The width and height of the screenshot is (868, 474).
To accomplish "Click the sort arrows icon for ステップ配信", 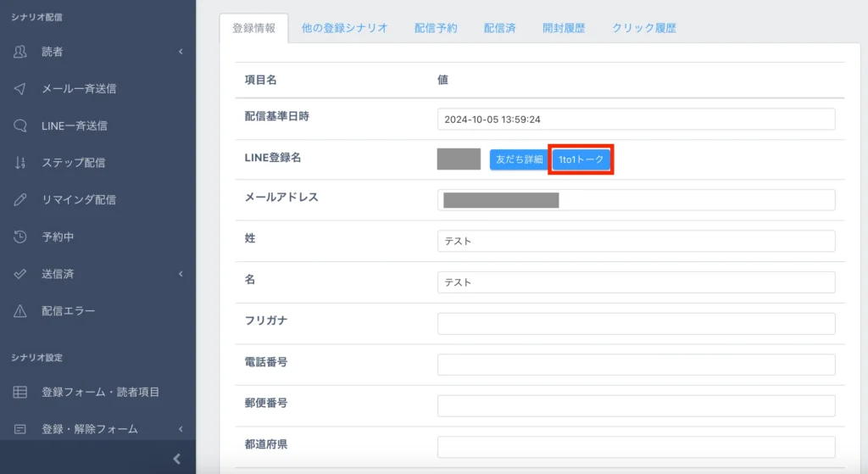I will click(20, 163).
